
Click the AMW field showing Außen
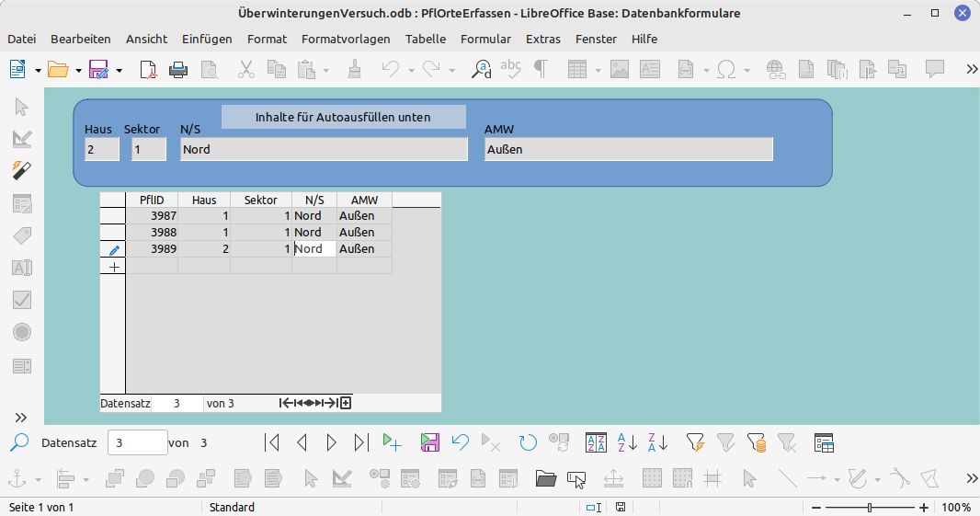[629, 150]
